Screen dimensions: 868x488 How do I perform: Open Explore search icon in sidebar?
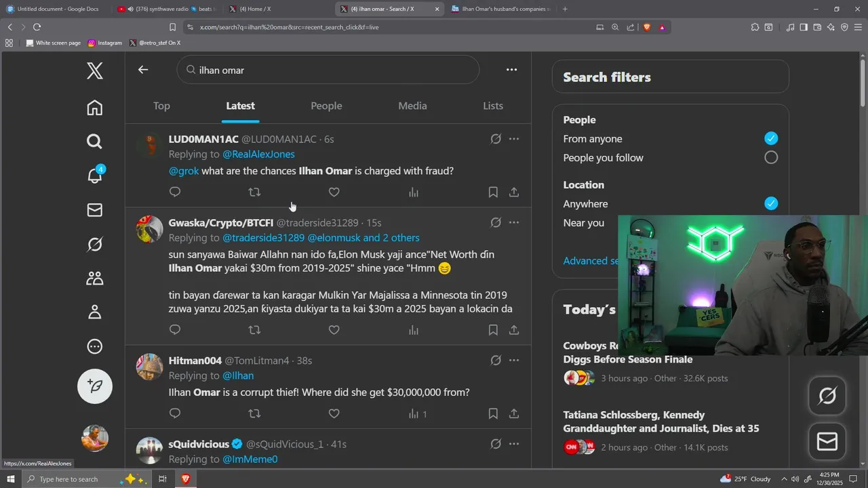[95, 141]
